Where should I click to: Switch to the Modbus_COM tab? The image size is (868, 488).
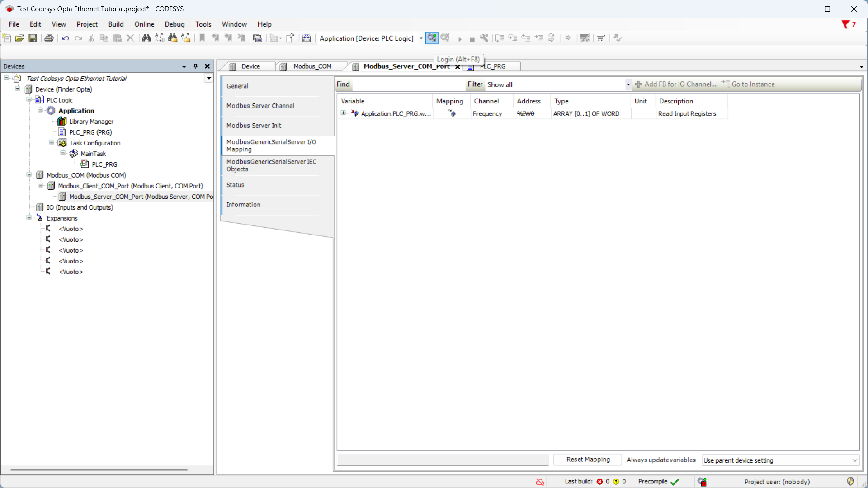(x=312, y=66)
